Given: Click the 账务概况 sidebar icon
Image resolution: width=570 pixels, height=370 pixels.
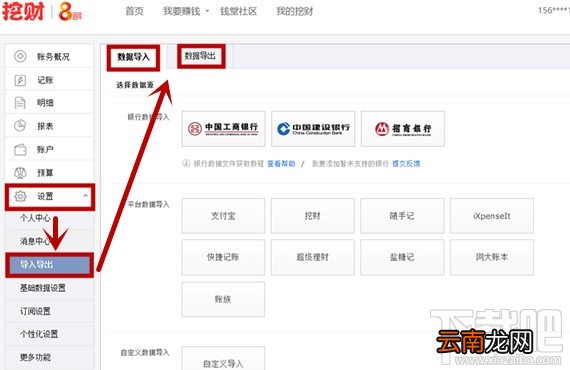Looking at the screenshot, I should (x=20, y=56).
